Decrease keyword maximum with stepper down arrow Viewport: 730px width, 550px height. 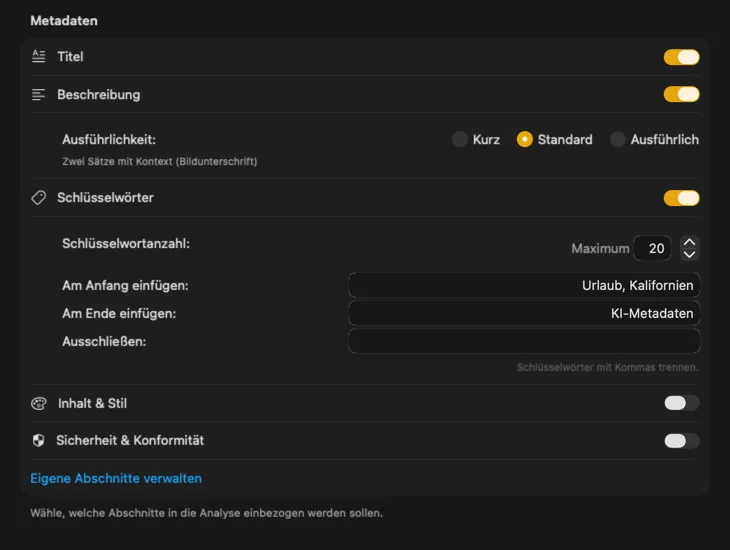689,255
